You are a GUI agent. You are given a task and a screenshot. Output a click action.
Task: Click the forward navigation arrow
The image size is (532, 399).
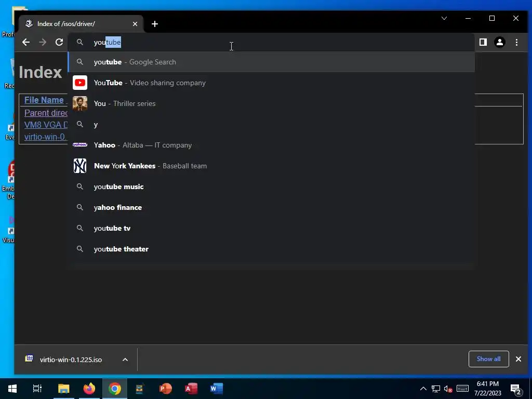pyautogui.click(x=43, y=42)
